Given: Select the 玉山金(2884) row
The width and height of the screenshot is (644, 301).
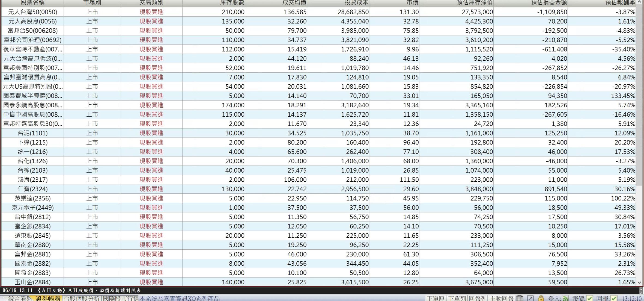Looking at the screenshot, I should [x=319, y=282].
